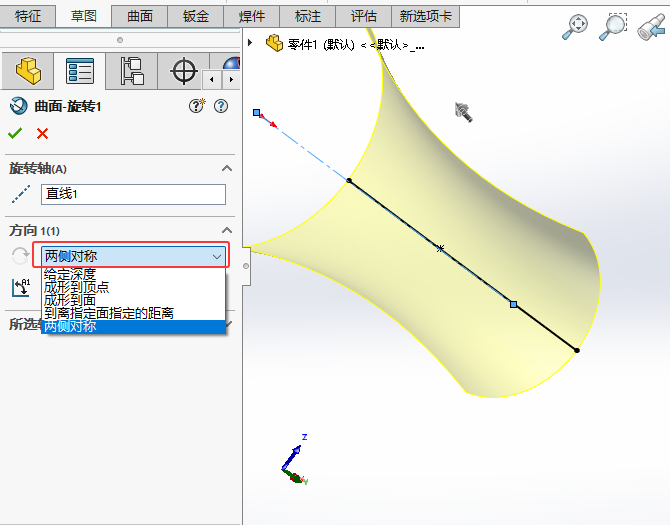Collapse the 方向 1(1) section
This screenshot has height=525, width=670.
coord(227,231)
